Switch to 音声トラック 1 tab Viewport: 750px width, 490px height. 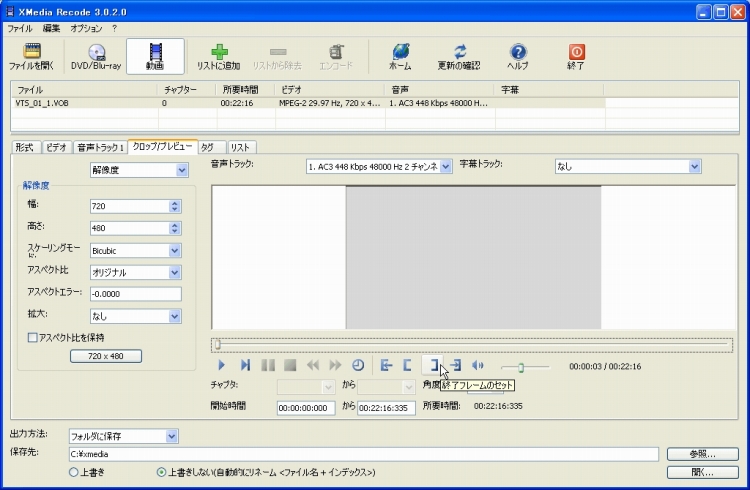[100, 147]
